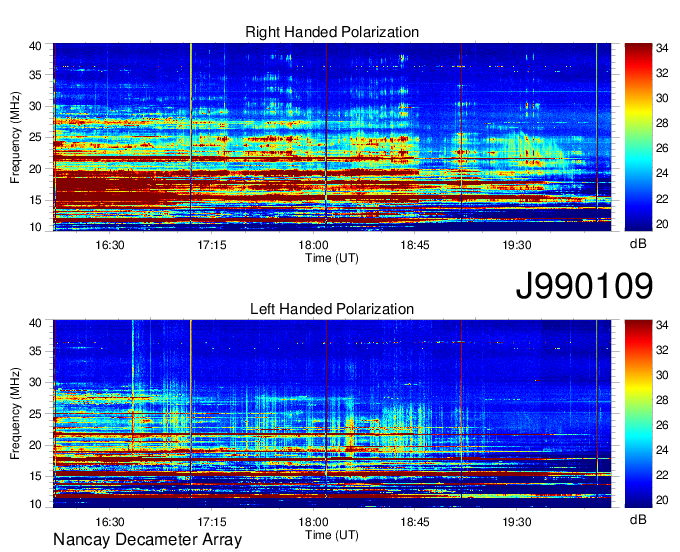Click the 34 label on lower color bar
This screenshot has width=680, height=552.
pyautogui.click(x=662, y=325)
